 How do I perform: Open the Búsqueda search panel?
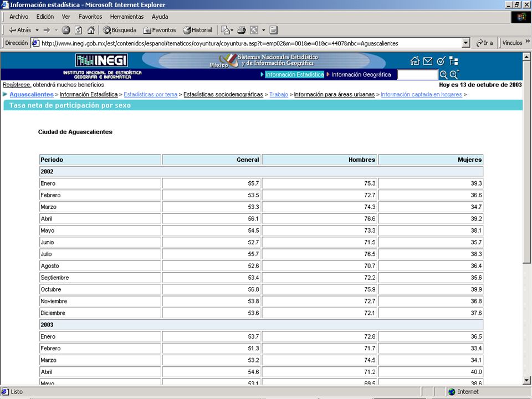pyautogui.click(x=120, y=30)
